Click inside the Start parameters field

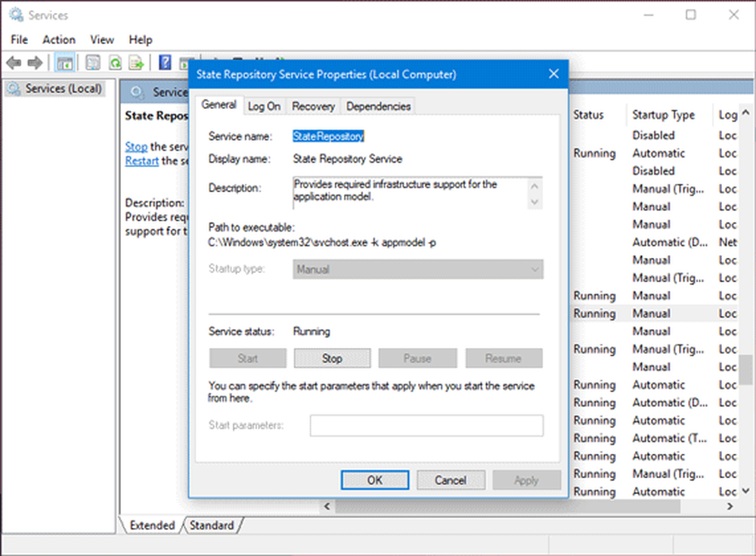tap(426, 425)
